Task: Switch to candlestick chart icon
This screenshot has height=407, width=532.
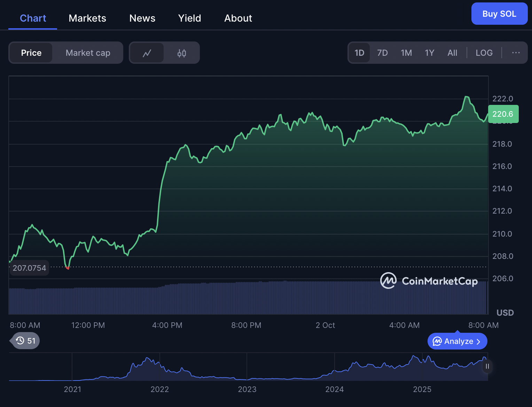Action: 181,53
